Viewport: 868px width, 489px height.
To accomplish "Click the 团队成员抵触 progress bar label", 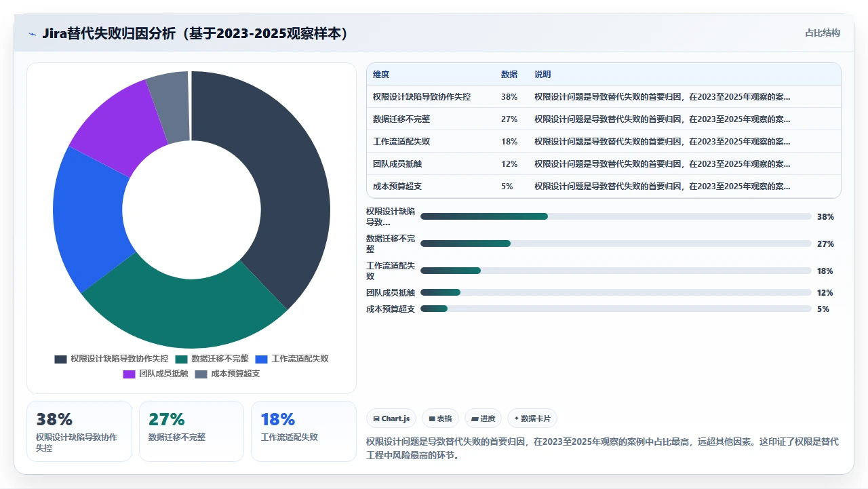I will point(391,292).
